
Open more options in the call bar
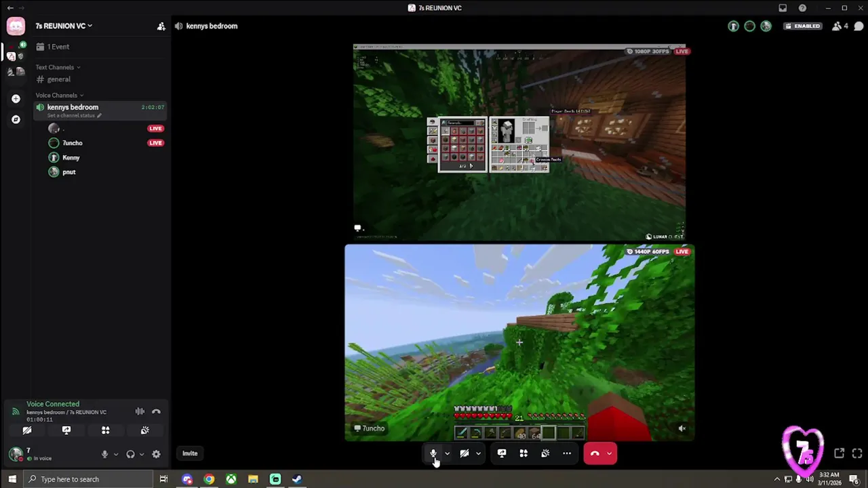(567, 453)
